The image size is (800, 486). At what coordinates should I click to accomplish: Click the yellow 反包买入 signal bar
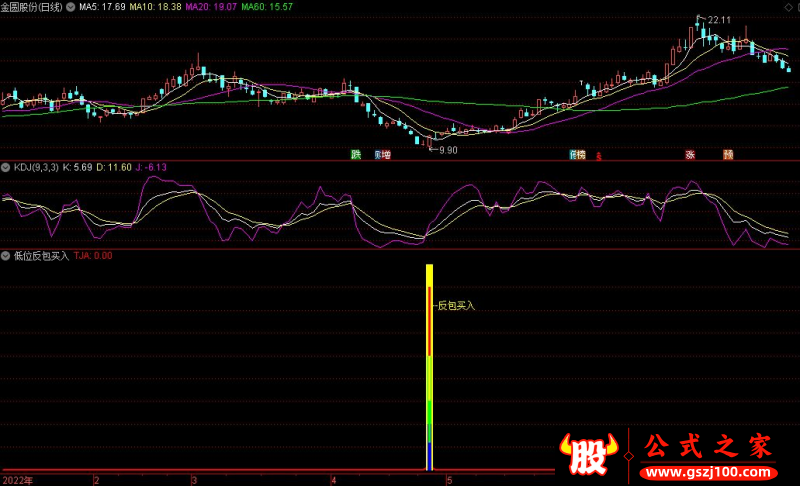pyautogui.click(x=430, y=367)
